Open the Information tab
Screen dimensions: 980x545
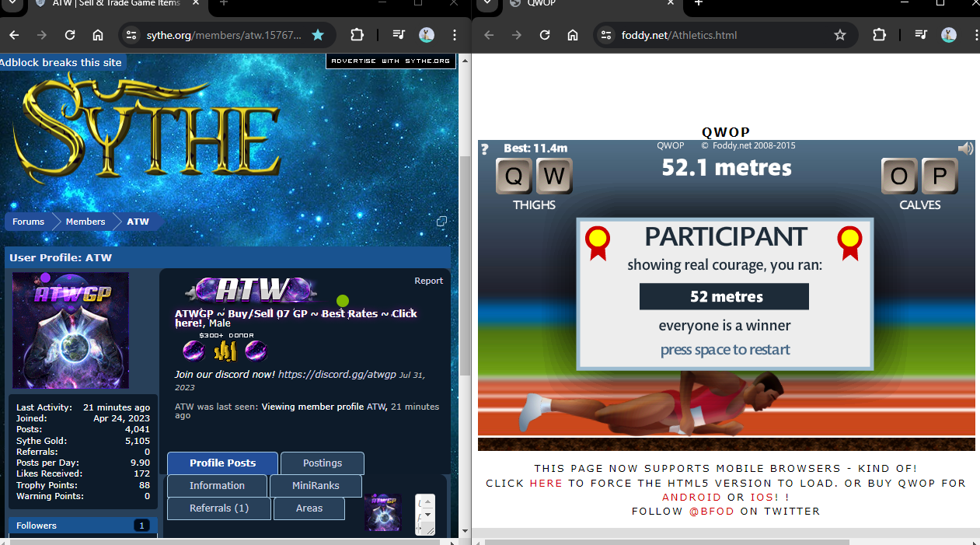point(217,485)
